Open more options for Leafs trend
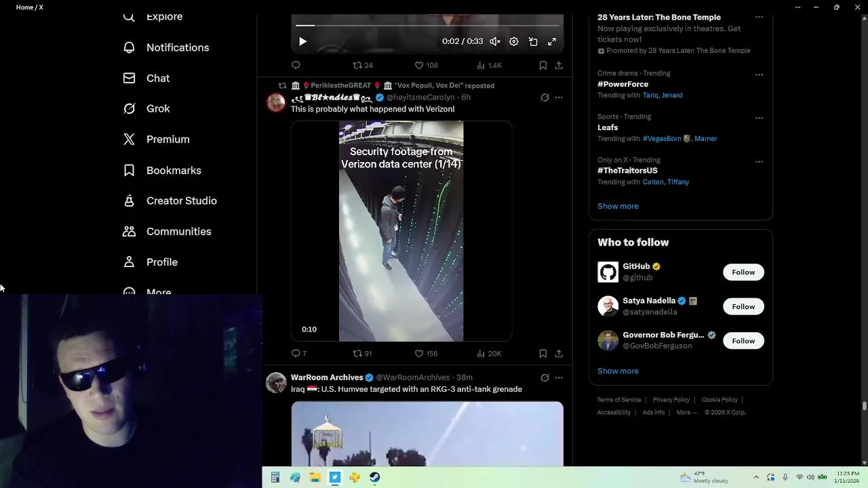868x488 pixels. coord(759,118)
